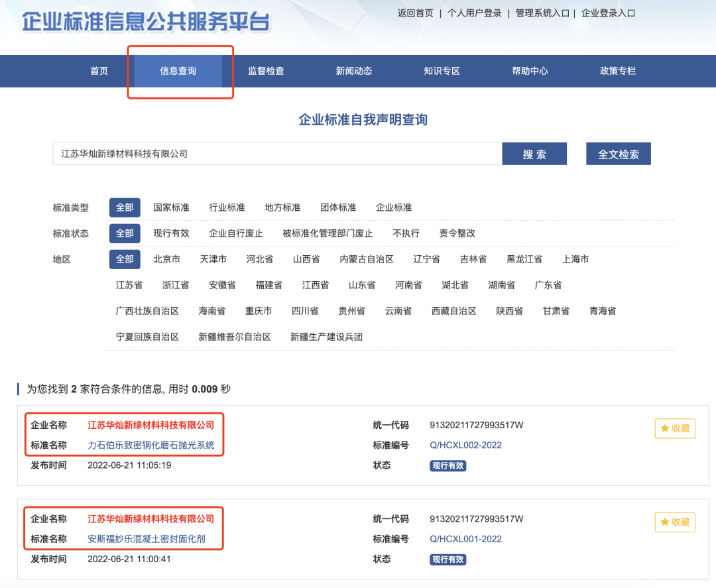This screenshot has width=716, height=588.
Task: Select 企业自行废止 status filter
Action: point(236,233)
